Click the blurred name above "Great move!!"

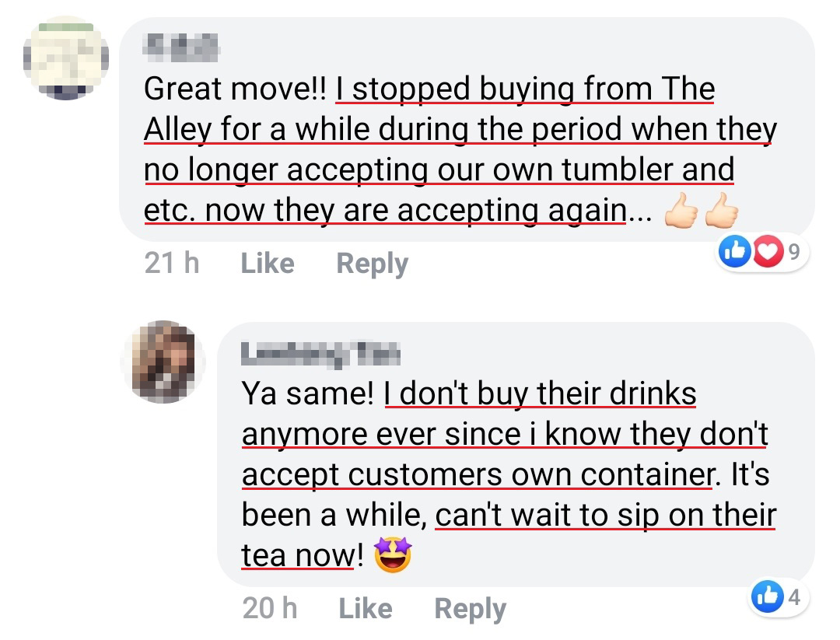pyautogui.click(x=180, y=47)
